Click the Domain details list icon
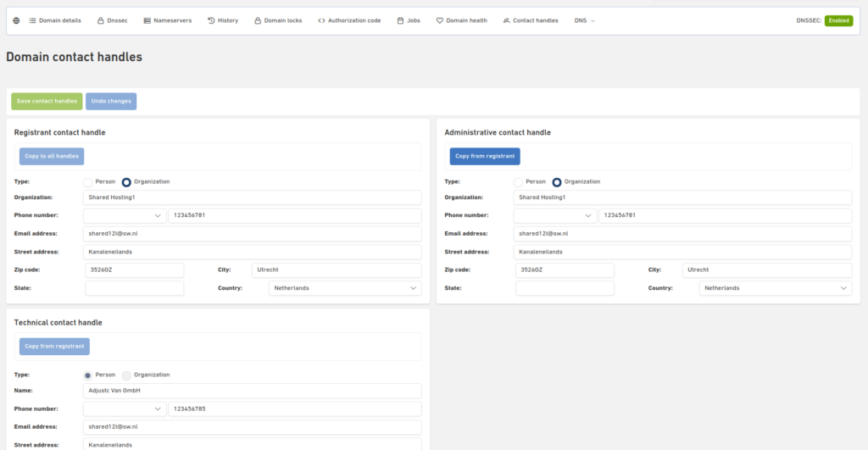The height and width of the screenshot is (450, 868). pos(33,20)
